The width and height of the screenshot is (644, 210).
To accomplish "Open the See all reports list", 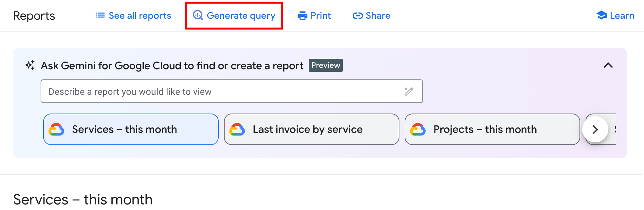I will point(140,16).
